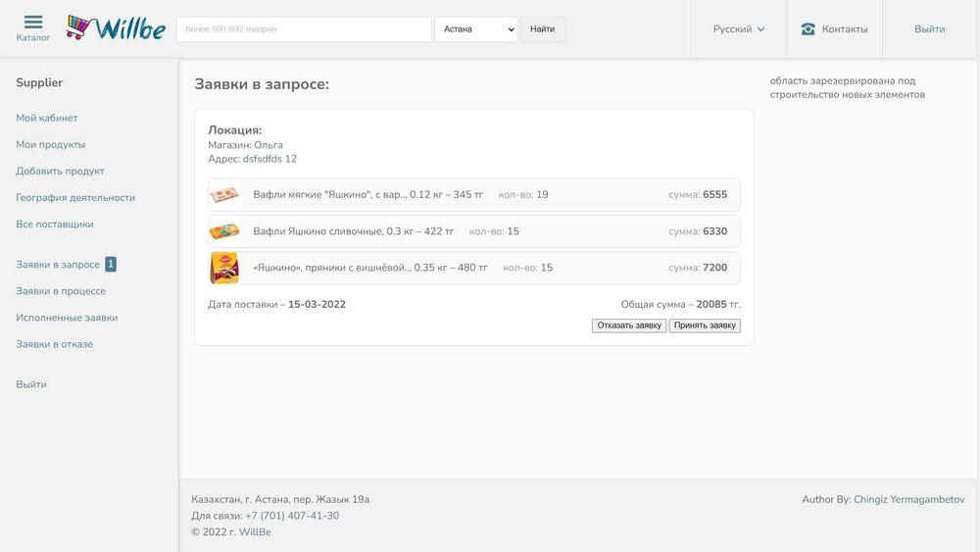Open the WillBe footer link
Viewport: 980px width, 552px height.
point(255,532)
